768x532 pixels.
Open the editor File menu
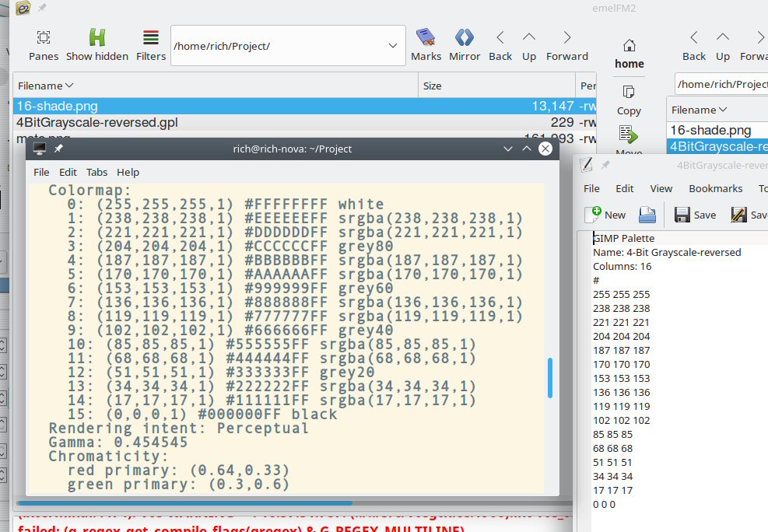(591, 188)
